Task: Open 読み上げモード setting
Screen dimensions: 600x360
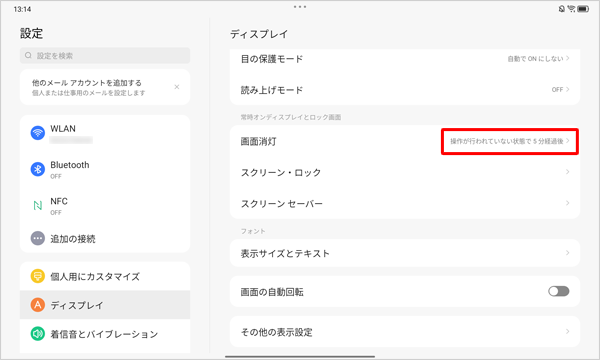Action: [405, 90]
